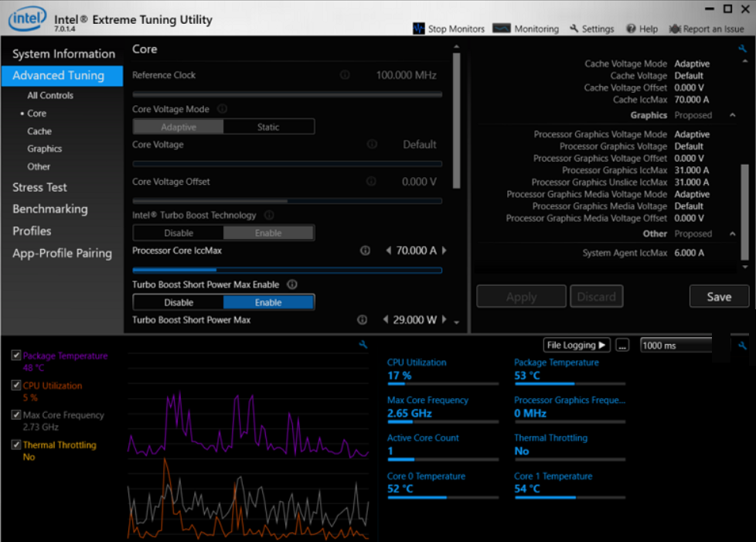756x542 pixels.
Task: Click the Stop Monitors waveform icon
Action: click(x=418, y=29)
